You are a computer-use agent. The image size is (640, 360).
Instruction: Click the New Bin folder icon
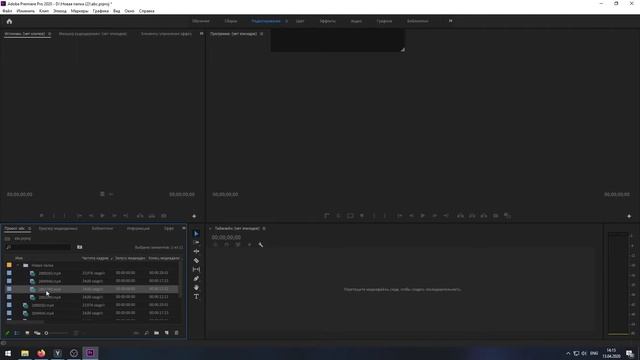[x=157, y=333]
